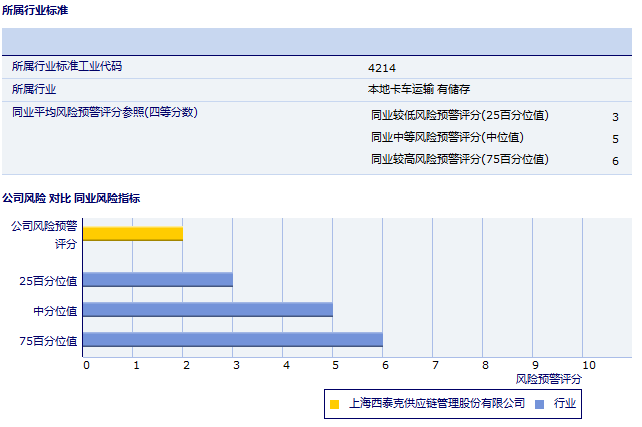Click the blue legend swatch for 行业
Image resolution: width=642 pixels, height=427 pixels.
[540, 405]
